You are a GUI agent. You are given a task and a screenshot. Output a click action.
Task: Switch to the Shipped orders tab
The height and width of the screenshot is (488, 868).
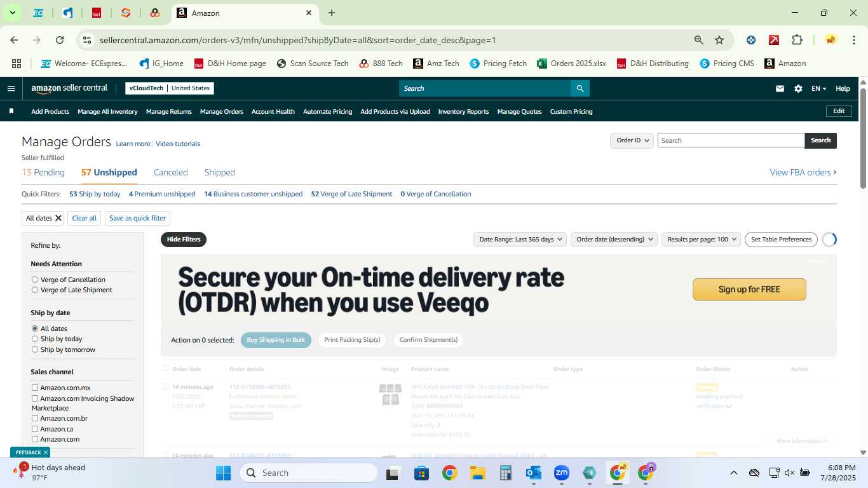pyautogui.click(x=220, y=172)
